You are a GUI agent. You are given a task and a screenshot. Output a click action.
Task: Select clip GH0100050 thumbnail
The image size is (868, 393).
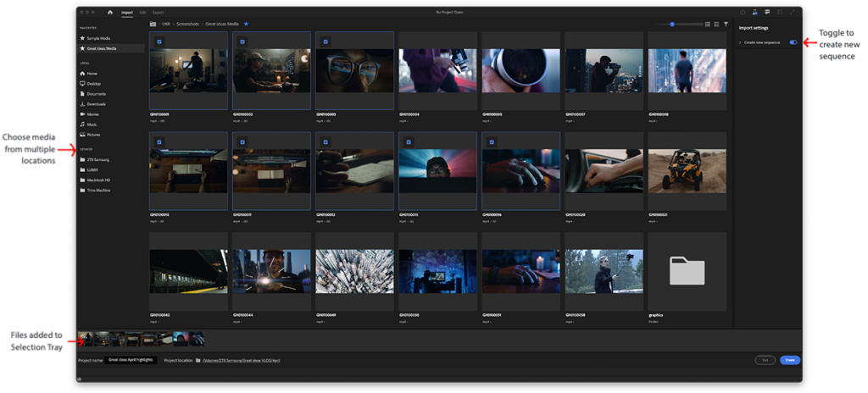pos(438,271)
